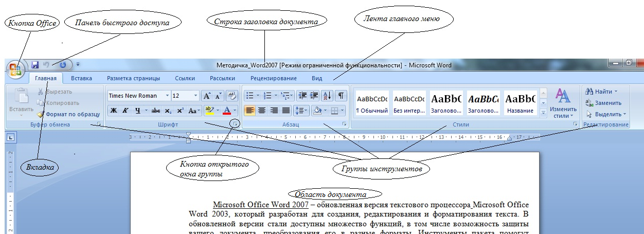Toggle italic К formatting

[x=125, y=110]
